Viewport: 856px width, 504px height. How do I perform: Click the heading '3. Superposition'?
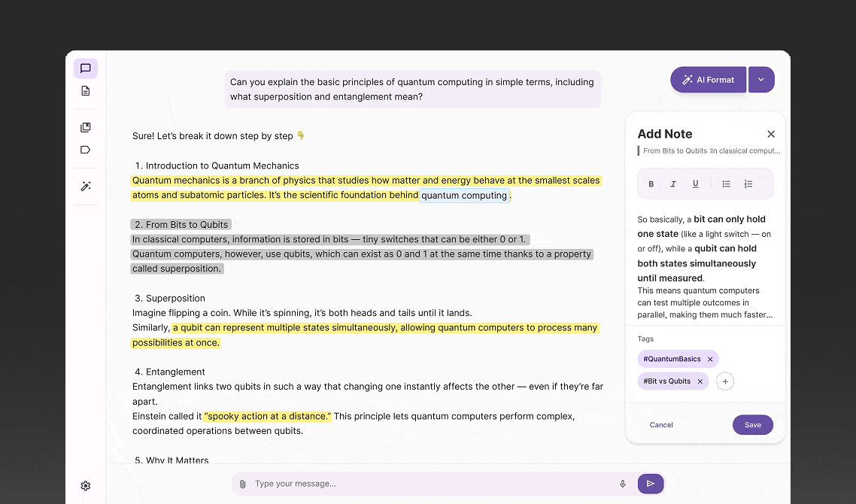click(x=170, y=298)
